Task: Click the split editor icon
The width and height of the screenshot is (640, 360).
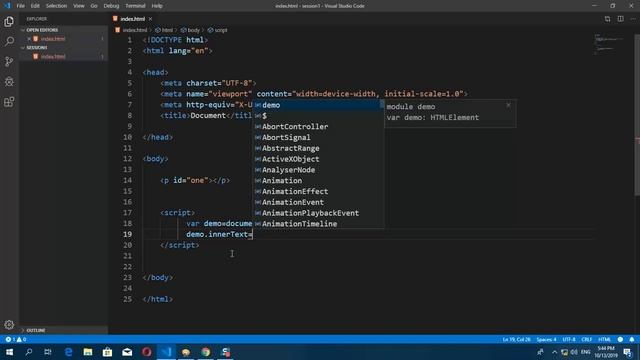Action: point(620,19)
